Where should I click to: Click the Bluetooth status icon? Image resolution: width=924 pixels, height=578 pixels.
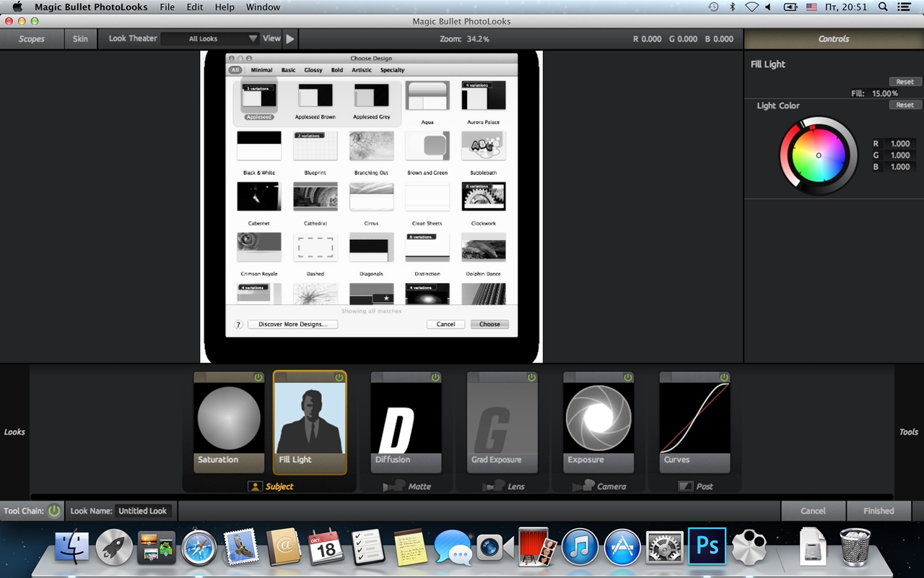coord(732,7)
